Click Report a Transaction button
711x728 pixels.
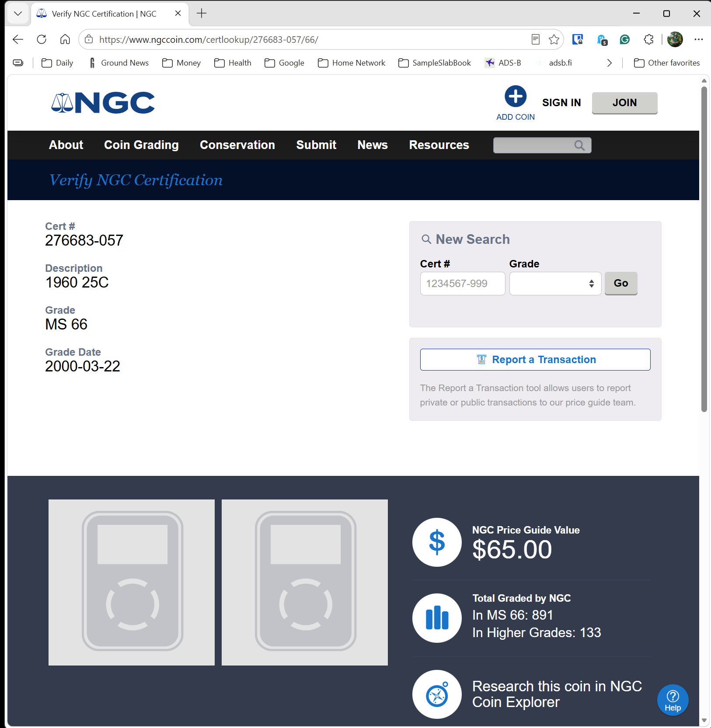[535, 360]
